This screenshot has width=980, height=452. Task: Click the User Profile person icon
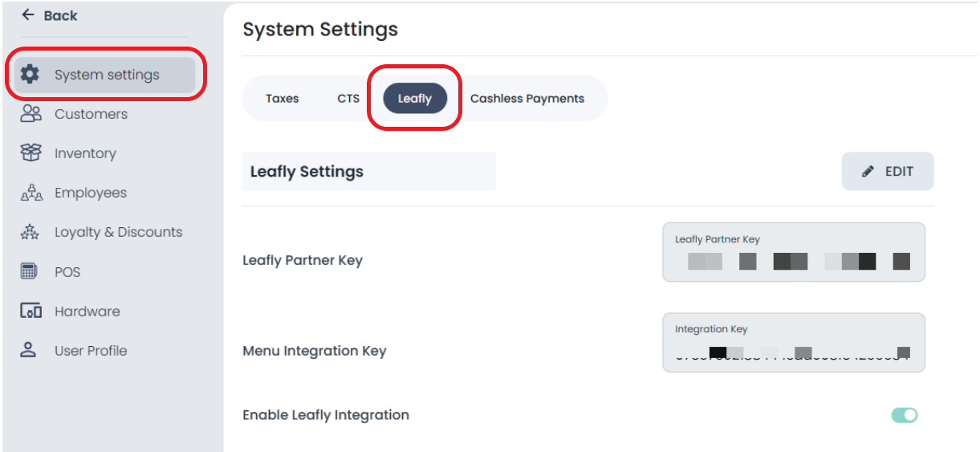coord(29,350)
